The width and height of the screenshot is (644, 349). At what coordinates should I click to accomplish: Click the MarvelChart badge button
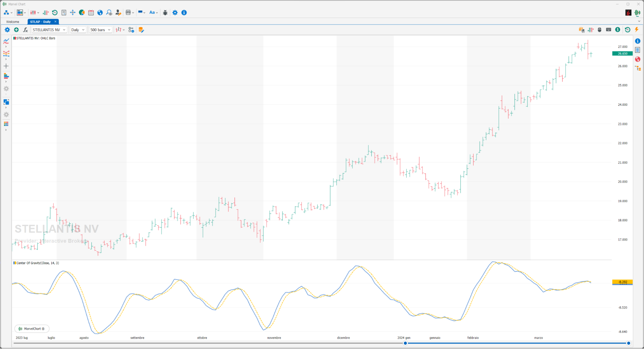pyautogui.click(x=32, y=329)
